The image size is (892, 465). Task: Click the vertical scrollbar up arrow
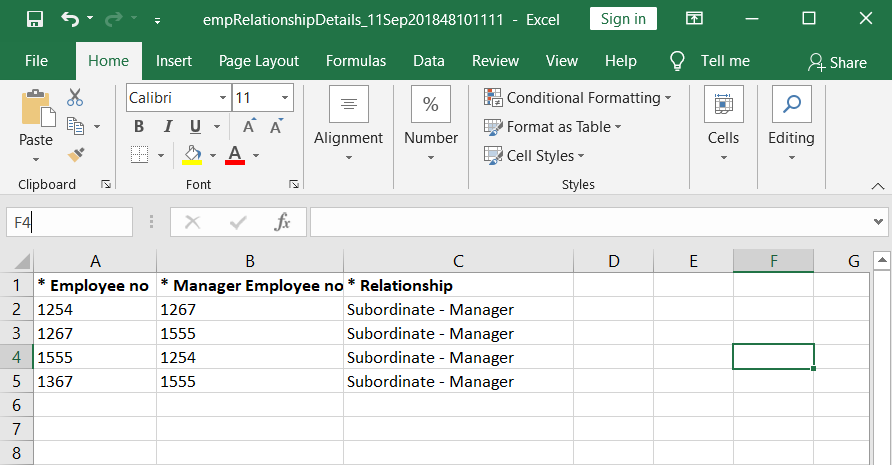tap(882, 261)
